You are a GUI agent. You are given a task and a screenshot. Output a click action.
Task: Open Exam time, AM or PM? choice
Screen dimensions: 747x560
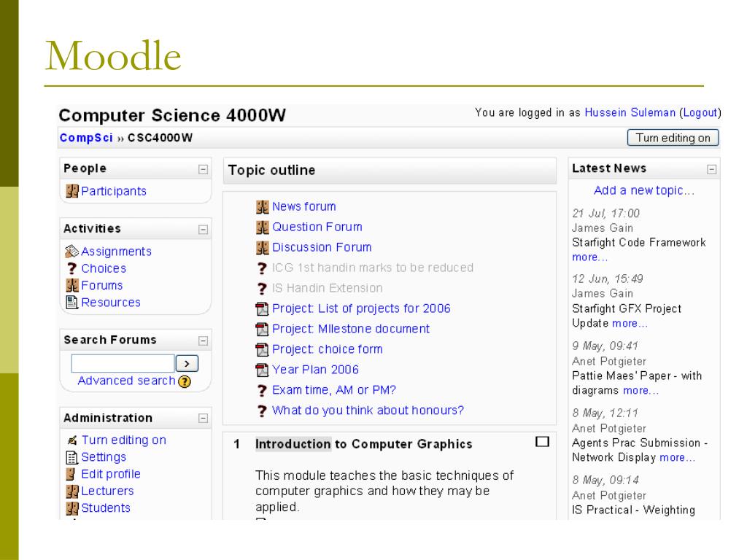[334, 391]
